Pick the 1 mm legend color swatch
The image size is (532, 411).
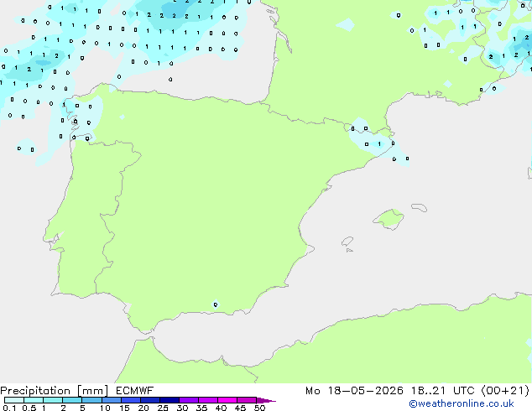pyautogui.click(x=53, y=400)
